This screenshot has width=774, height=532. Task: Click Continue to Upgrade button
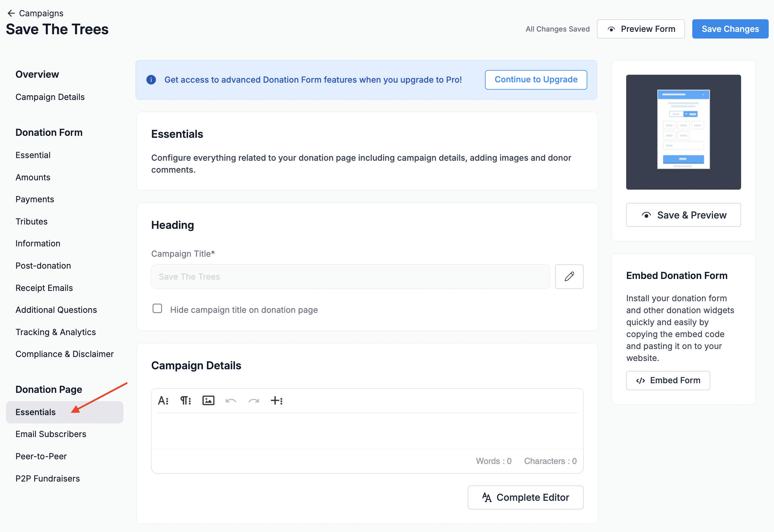(535, 80)
